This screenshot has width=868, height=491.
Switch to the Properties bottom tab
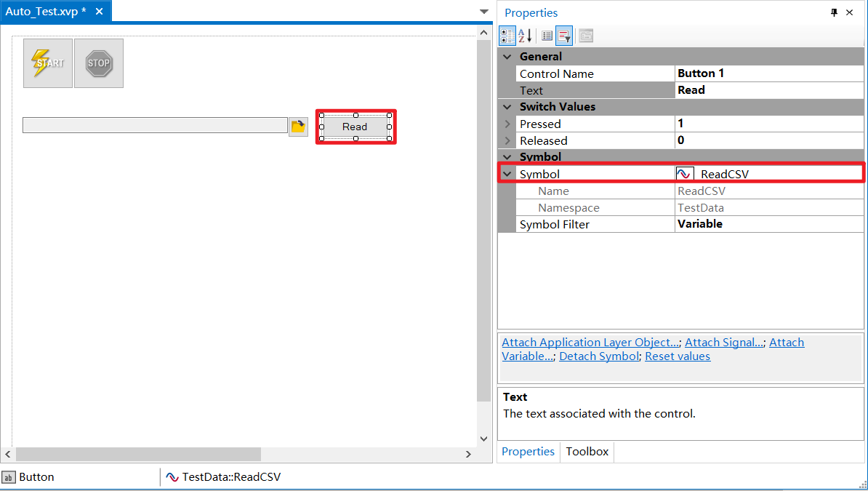[528, 452]
